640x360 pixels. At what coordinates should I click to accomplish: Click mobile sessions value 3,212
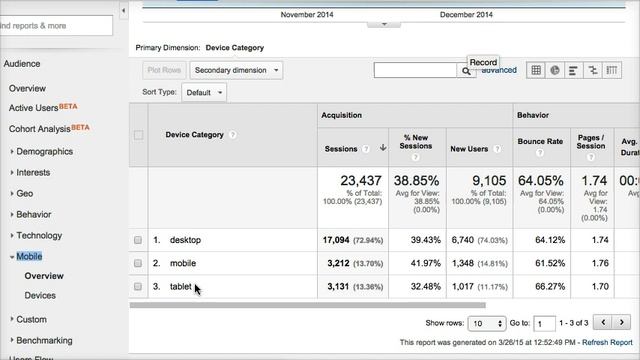[x=338, y=263]
